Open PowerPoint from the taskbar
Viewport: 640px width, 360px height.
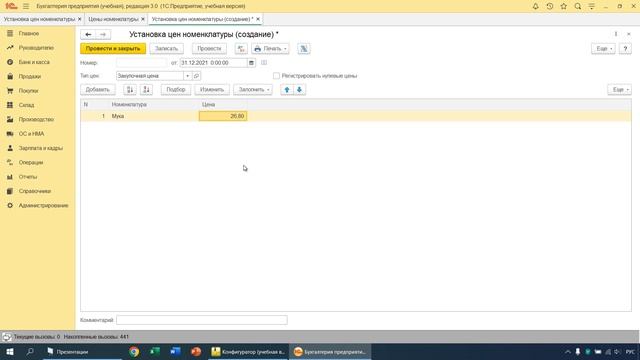pyautogui.click(x=196, y=352)
